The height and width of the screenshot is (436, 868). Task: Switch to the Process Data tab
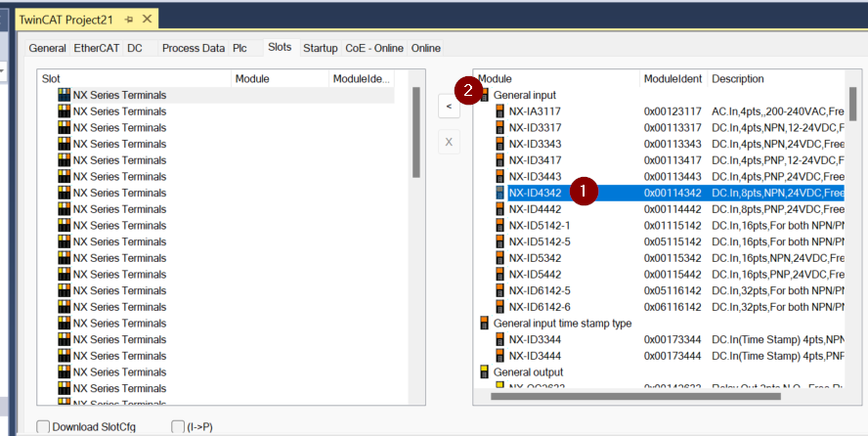[x=194, y=48]
